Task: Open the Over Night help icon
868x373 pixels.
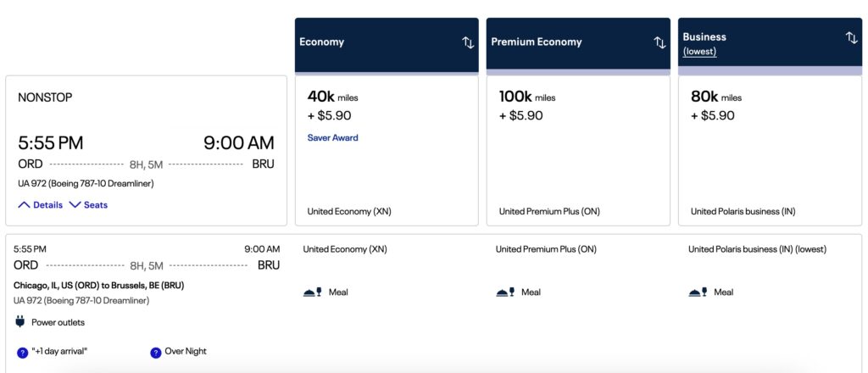Action: click(x=156, y=353)
